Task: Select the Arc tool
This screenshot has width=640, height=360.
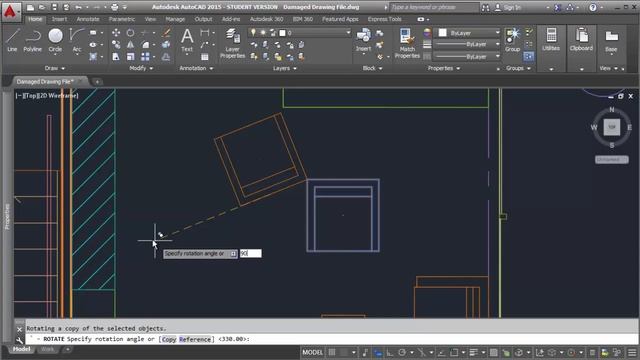Action: pos(76,40)
